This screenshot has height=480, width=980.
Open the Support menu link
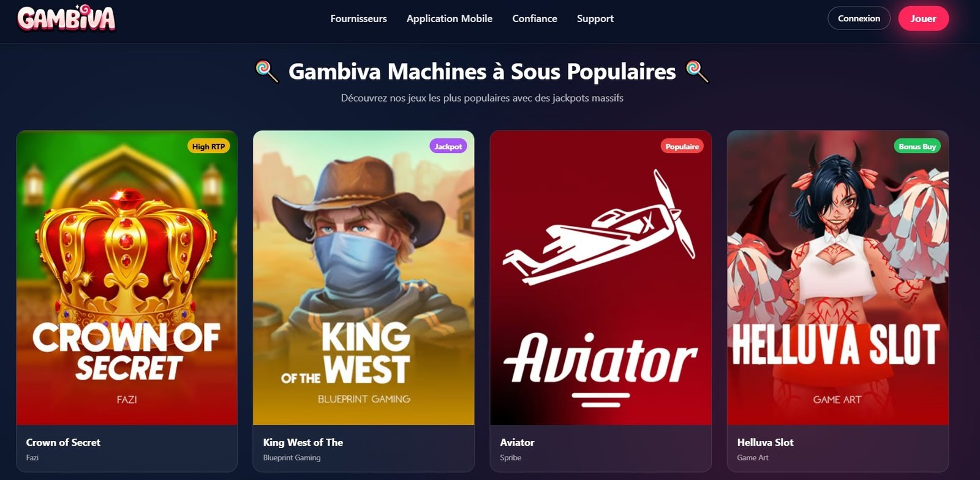[595, 18]
